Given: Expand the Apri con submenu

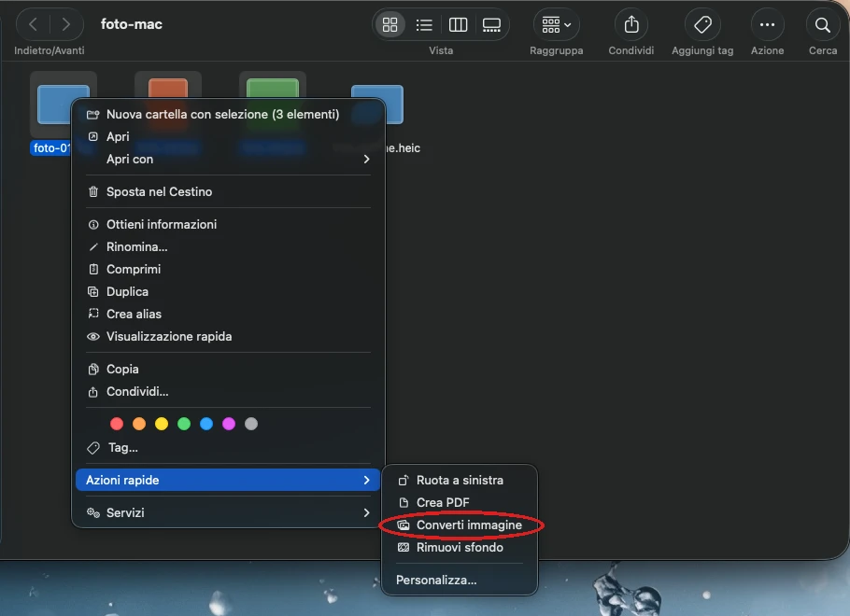Looking at the screenshot, I should coord(228,160).
